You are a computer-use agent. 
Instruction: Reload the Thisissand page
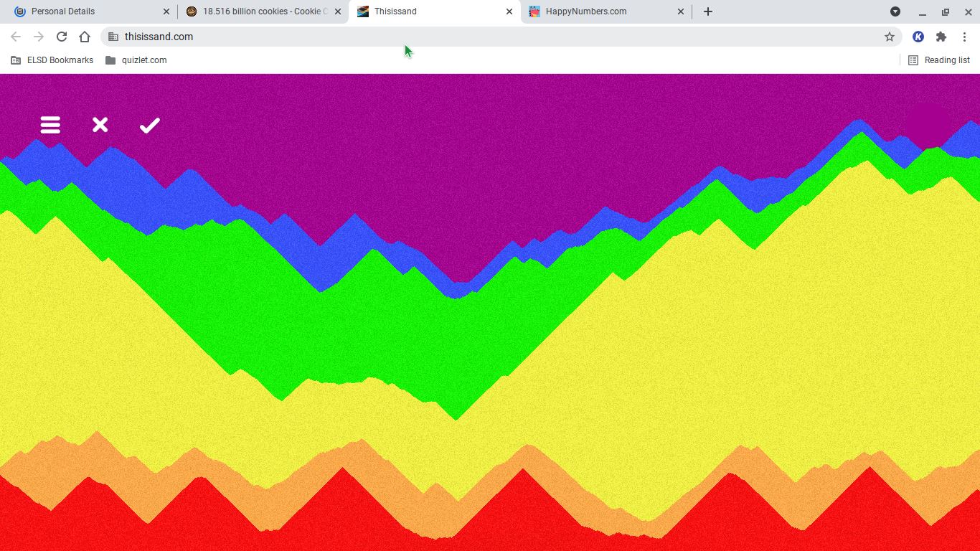point(62,37)
